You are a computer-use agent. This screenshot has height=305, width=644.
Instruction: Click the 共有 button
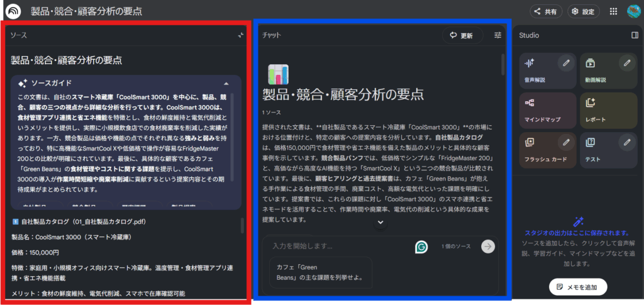pyautogui.click(x=545, y=11)
